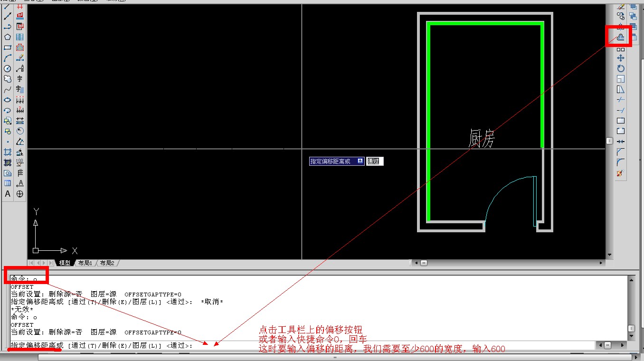Click the 通过 dynamic input field
This screenshot has height=361, width=644.
pos(375,161)
